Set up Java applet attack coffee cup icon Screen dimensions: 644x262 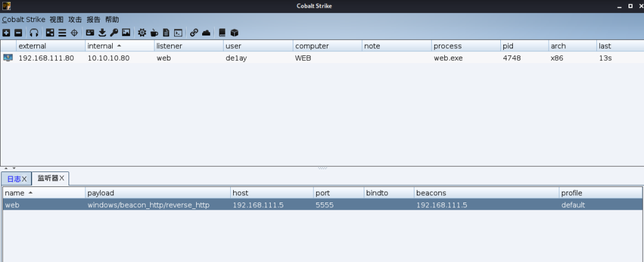point(154,33)
